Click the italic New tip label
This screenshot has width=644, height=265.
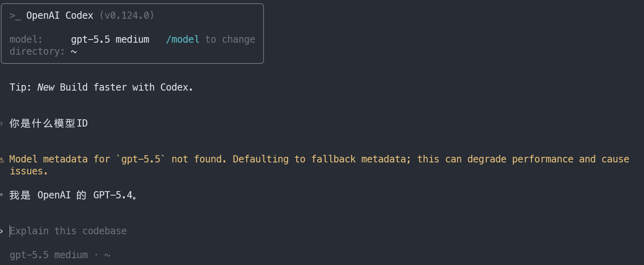[46, 87]
